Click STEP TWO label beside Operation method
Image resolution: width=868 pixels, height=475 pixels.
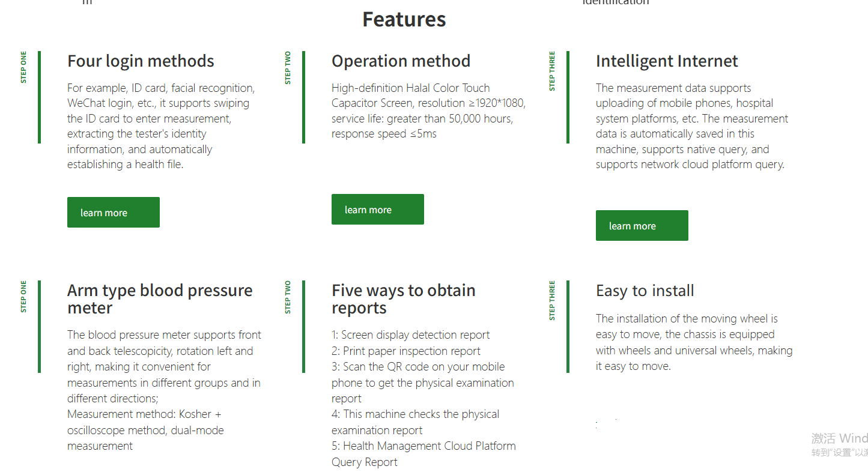(288, 67)
